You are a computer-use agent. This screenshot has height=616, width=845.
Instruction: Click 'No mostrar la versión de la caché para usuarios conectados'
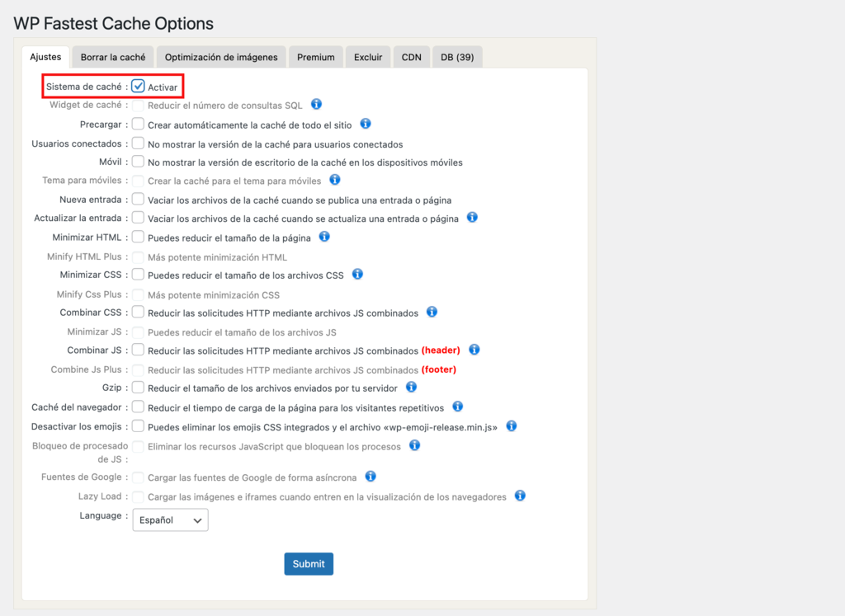coord(276,144)
